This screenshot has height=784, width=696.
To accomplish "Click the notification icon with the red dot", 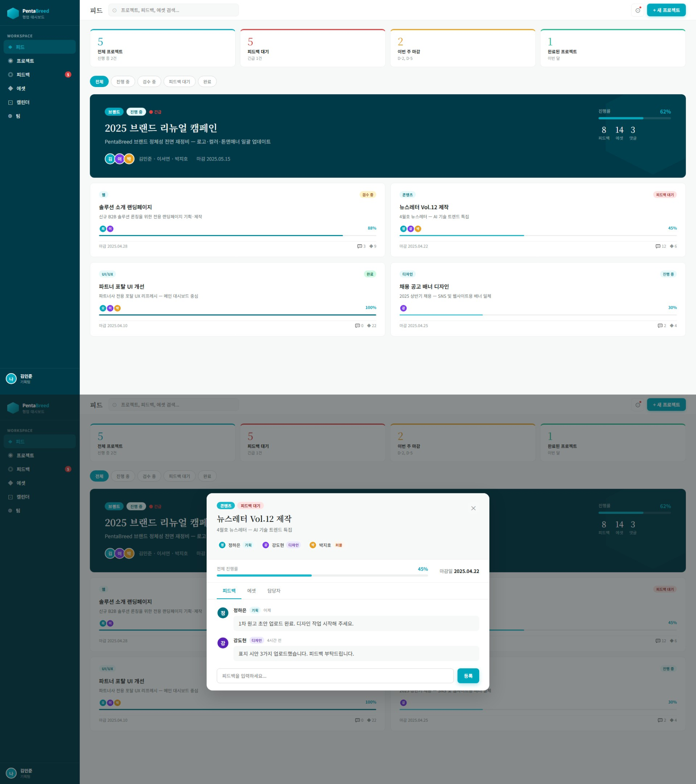I will tap(637, 10).
